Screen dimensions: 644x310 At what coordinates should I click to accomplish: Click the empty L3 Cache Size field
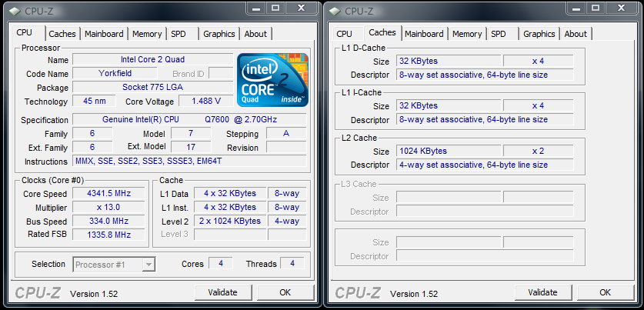click(x=449, y=197)
